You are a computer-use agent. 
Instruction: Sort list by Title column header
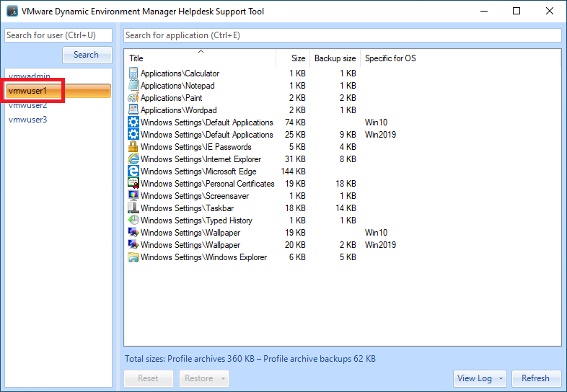pos(201,58)
